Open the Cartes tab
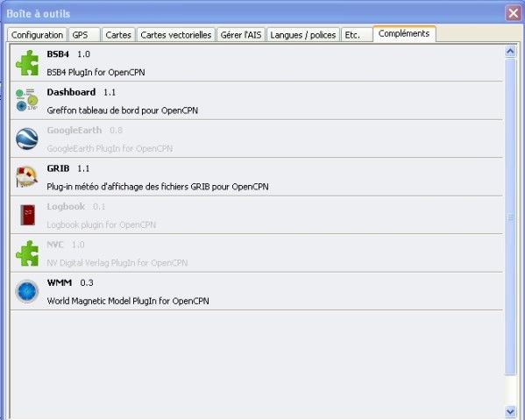Image resolution: width=525 pixels, height=420 pixels. click(118, 35)
